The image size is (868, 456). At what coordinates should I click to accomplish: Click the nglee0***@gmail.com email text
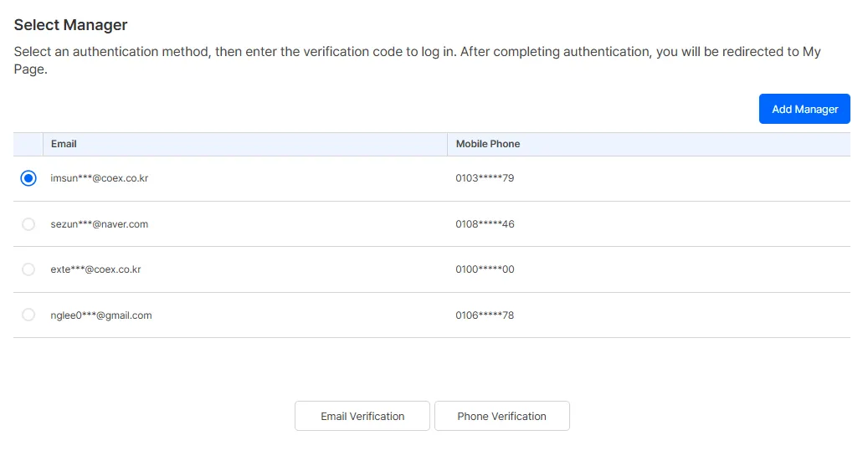coord(101,315)
